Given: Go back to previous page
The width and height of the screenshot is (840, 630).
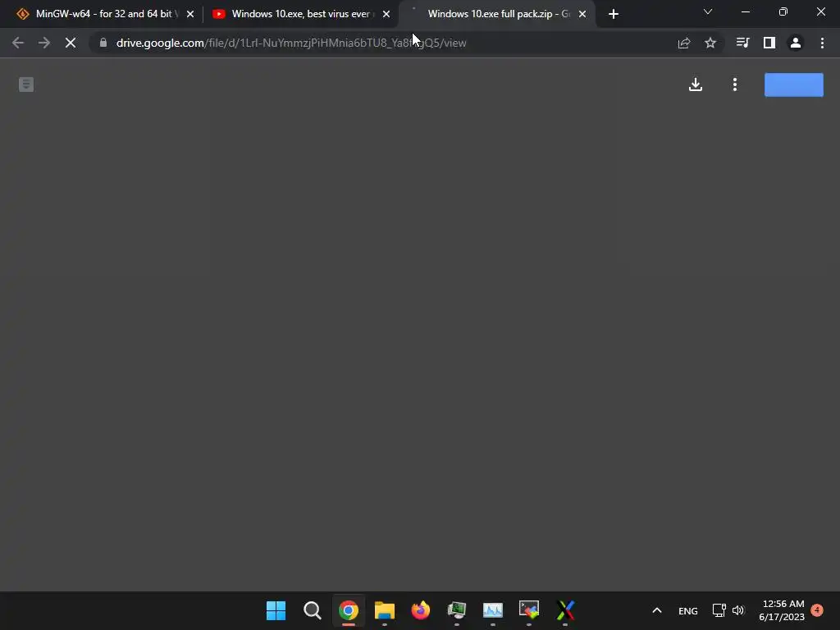Looking at the screenshot, I should (x=18, y=43).
